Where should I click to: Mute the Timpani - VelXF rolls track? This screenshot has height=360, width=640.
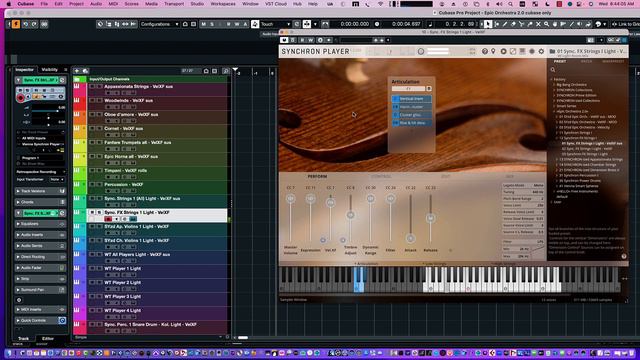click(92, 170)
